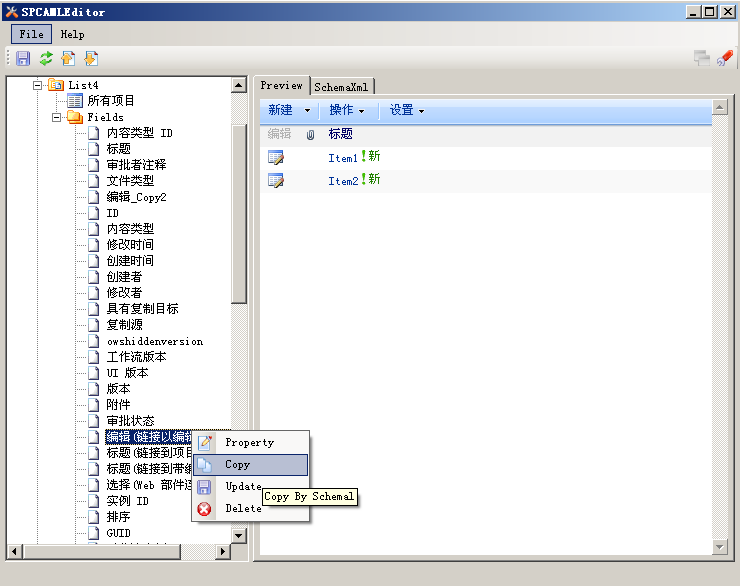
Task: Select the UI 版本 field
Action: pyautogui.click(x=127, y=373)
